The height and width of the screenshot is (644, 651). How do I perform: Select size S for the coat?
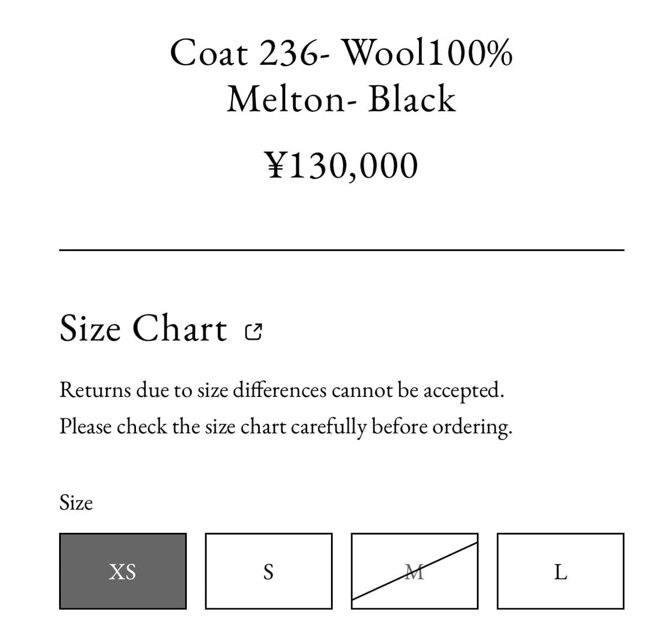pyautogui.click(x=269, y=571)
